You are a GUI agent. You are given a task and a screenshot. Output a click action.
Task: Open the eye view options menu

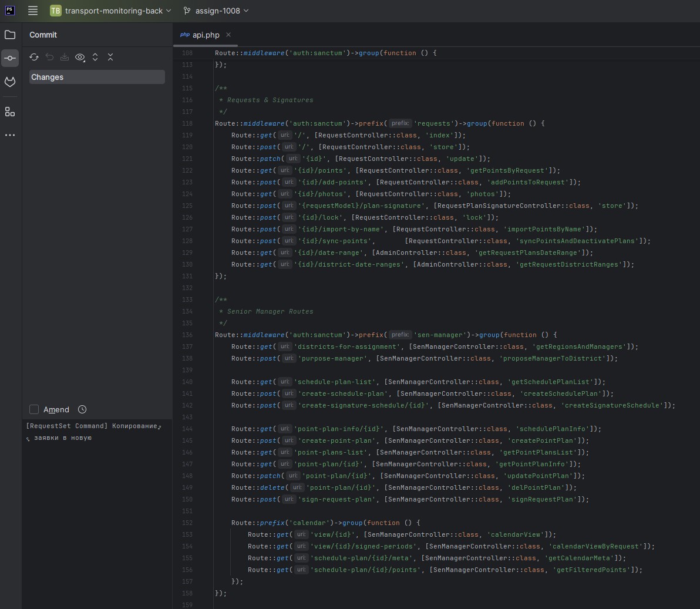coord(80,57)
